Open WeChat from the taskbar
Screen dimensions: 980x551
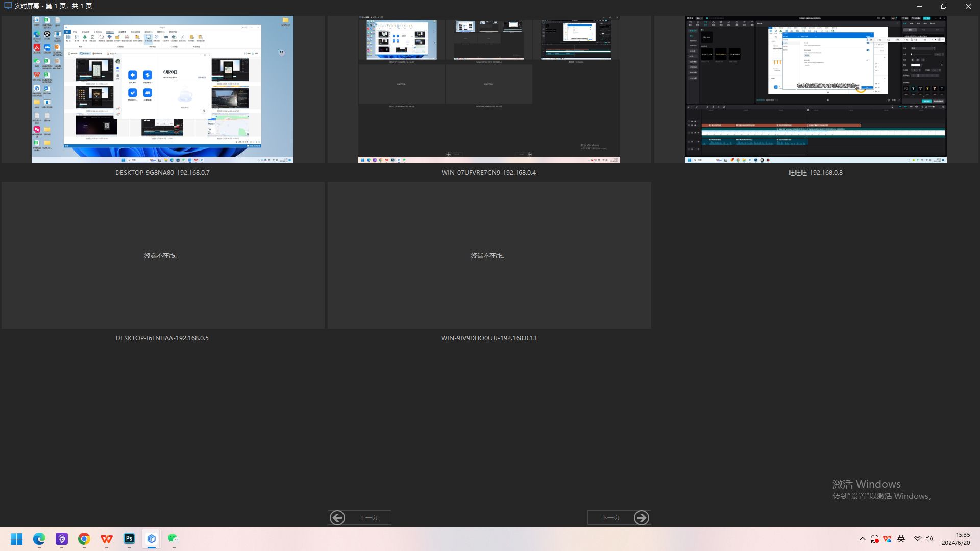pos(174,539)
